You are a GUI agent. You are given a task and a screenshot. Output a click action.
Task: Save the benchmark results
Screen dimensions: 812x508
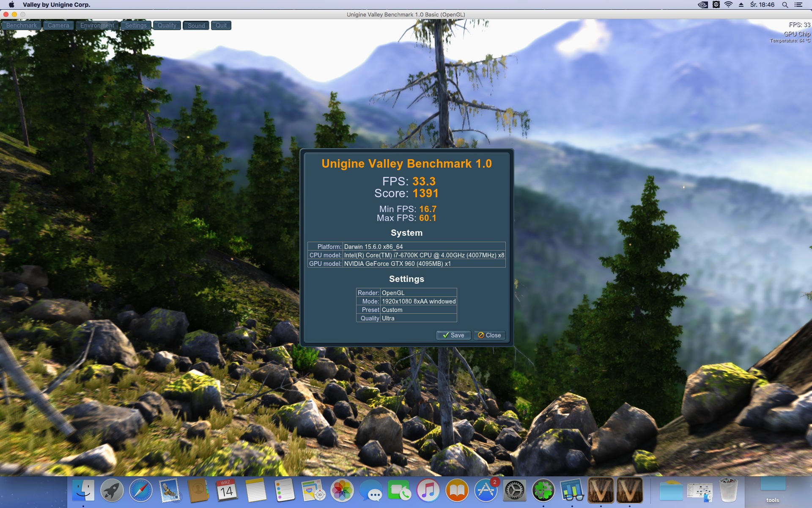[x=453, y=335]
